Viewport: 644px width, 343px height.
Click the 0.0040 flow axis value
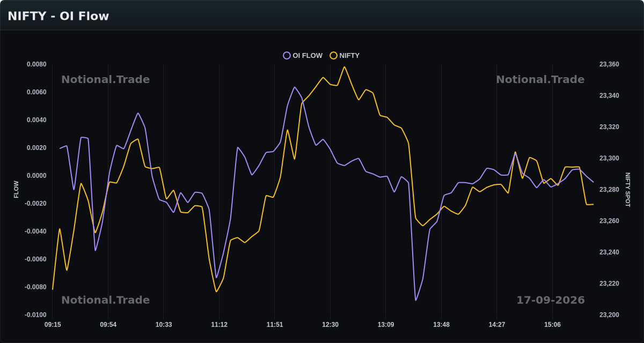36,120
